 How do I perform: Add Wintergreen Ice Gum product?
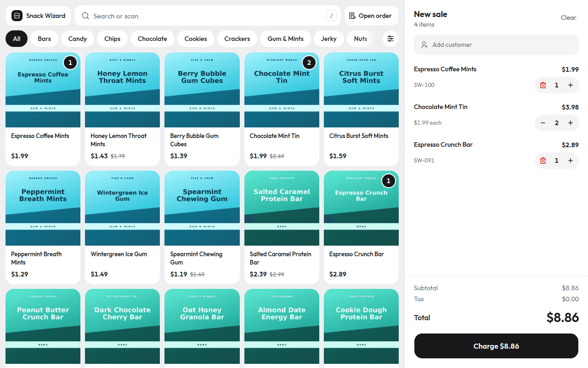click(x=122, y=227)
